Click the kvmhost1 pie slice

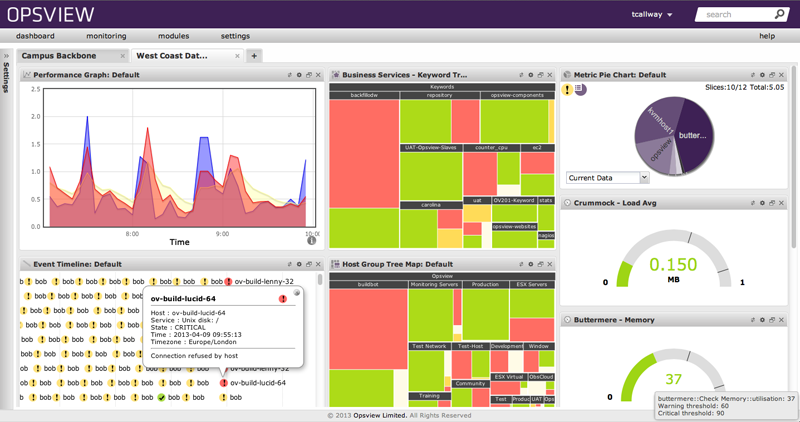tap(659, 121)
